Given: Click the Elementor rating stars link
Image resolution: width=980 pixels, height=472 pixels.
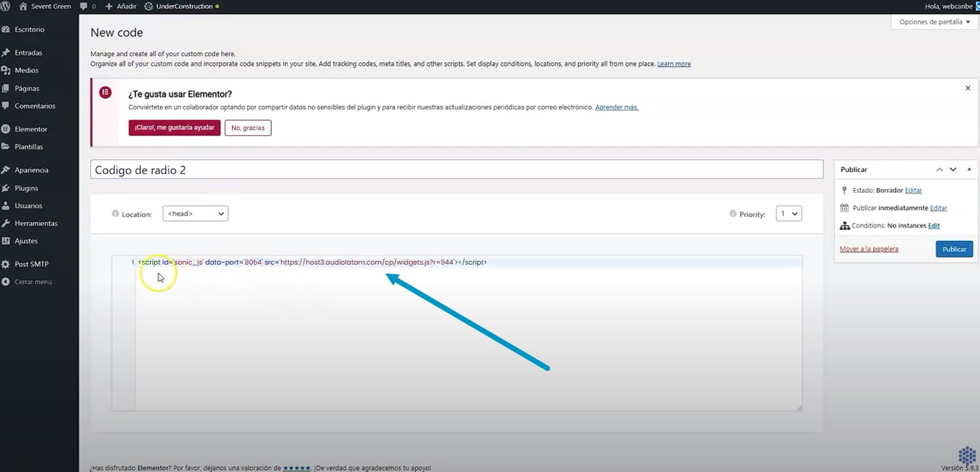Looking at the screenshot, I should pyautogui.click(x=297, y=468).
